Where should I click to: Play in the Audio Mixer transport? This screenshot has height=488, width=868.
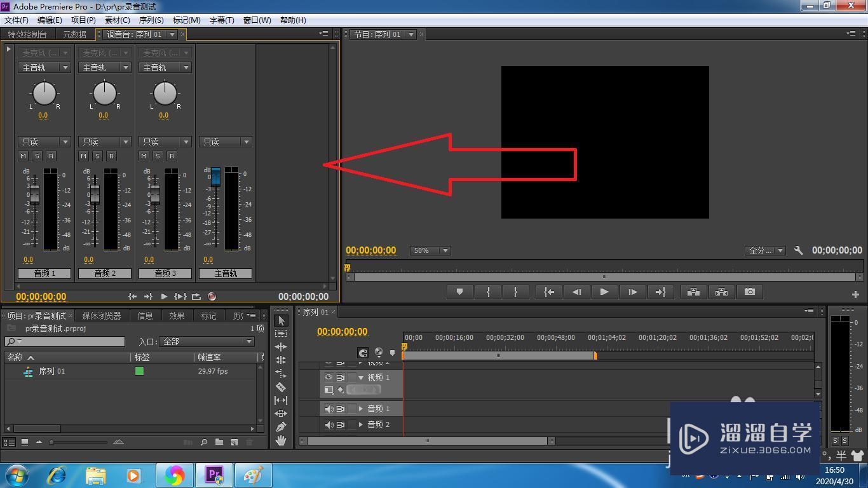(164, 296)
